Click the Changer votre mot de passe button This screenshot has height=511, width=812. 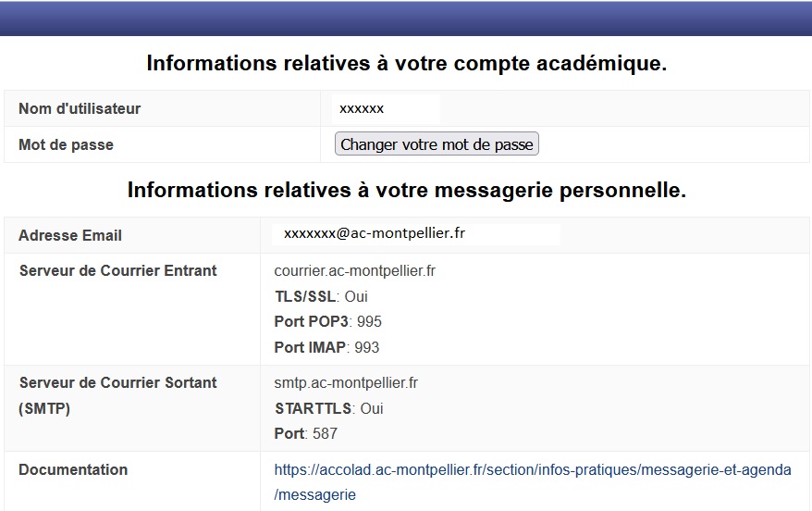point(437,144)
